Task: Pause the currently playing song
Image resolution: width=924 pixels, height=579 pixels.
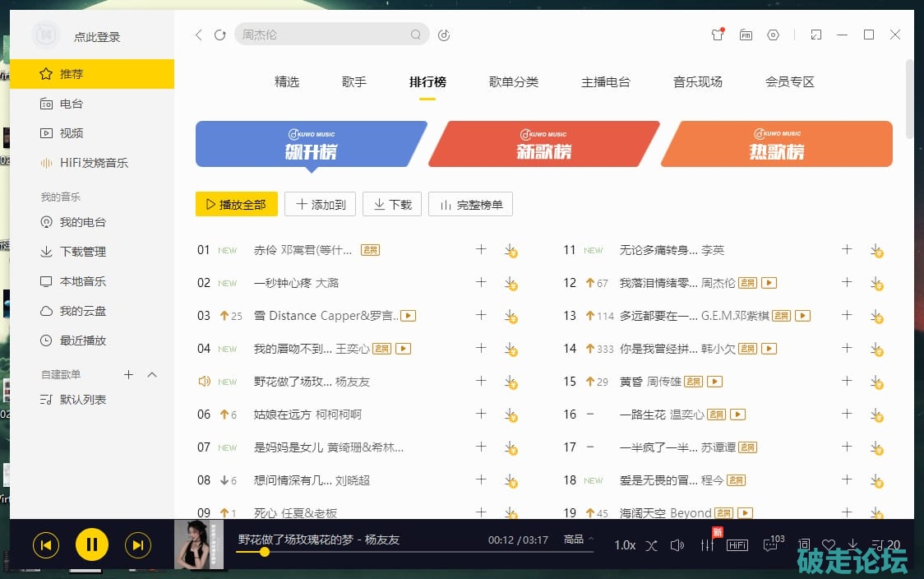Action: (92, 544)
